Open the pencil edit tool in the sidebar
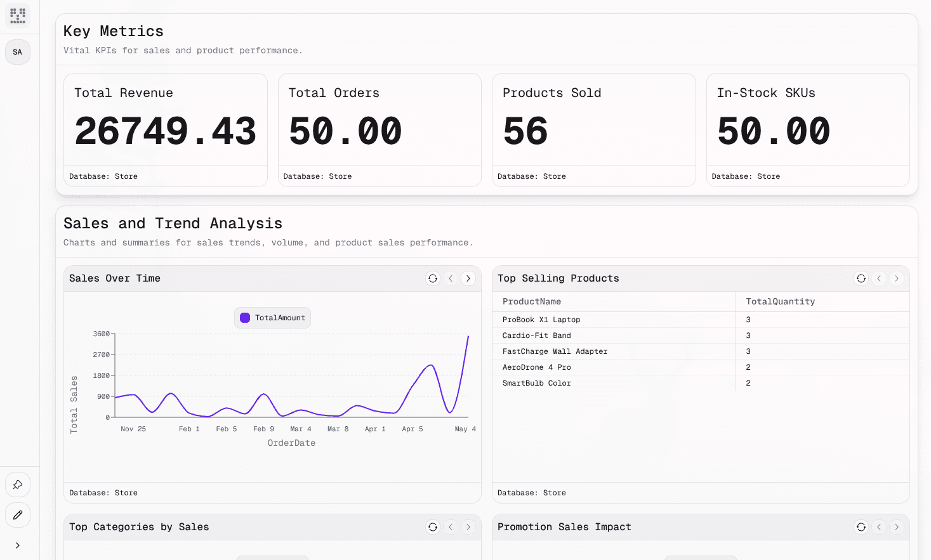Image resolution: width=931 pixels, height=560 pixels. tap(17, 514)
